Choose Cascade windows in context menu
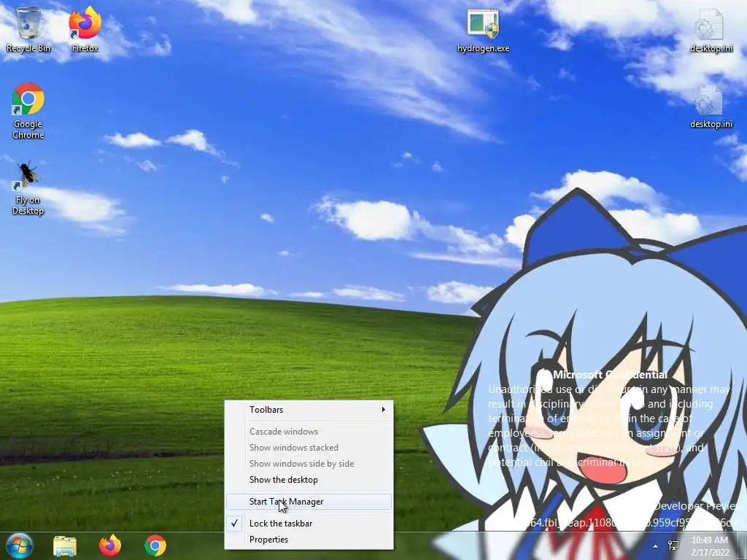 (x=309, y=432)
